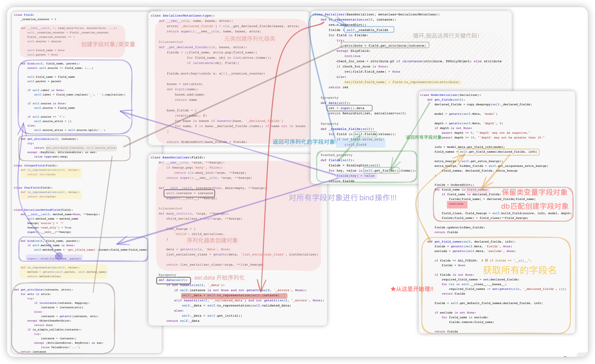This screenshot has height=364, width=595.
Task: Click the green '返回所有字段对象' label
Action: tap(423, 137)
